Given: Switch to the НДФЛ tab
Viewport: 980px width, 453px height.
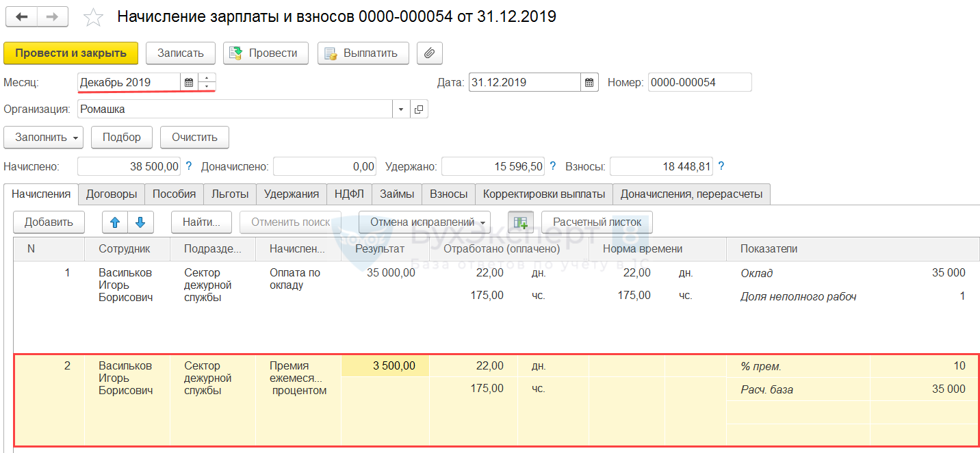Looking at the screenshot, I should [x=349, y=194].
